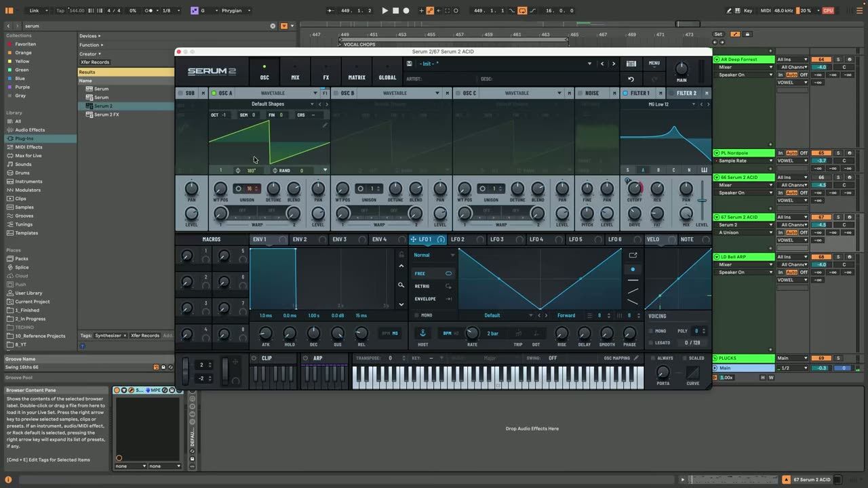Enable the SUB oscillator
Image resolution: width=868 pixels, height=488 pixels.
pyautogui.click(x=180, y=93)
